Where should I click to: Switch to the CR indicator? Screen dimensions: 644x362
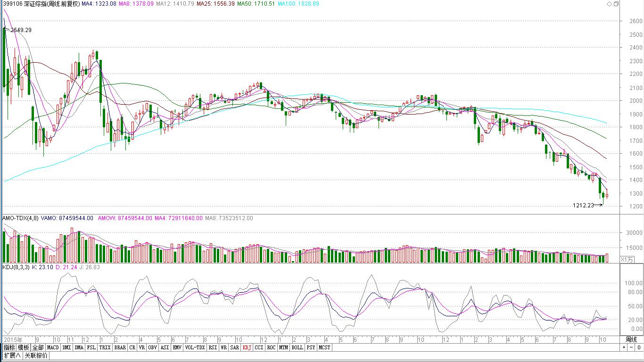(x=132, y=347)
